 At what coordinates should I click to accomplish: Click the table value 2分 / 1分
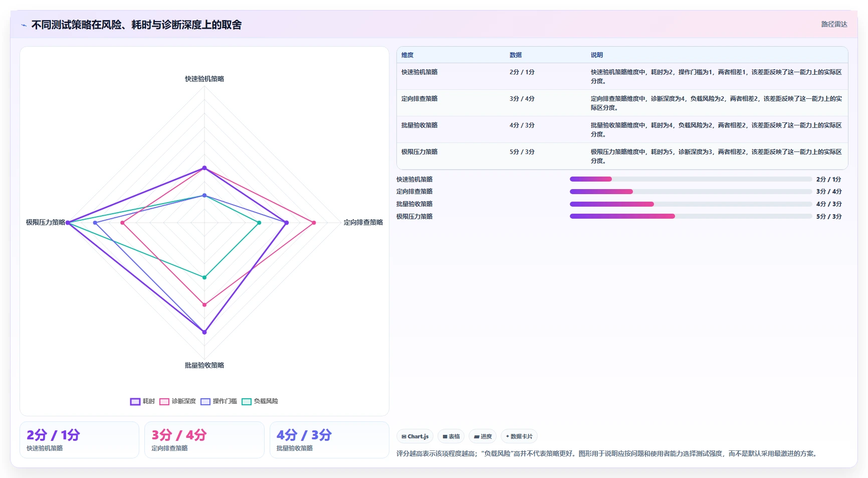coord(522,72)
